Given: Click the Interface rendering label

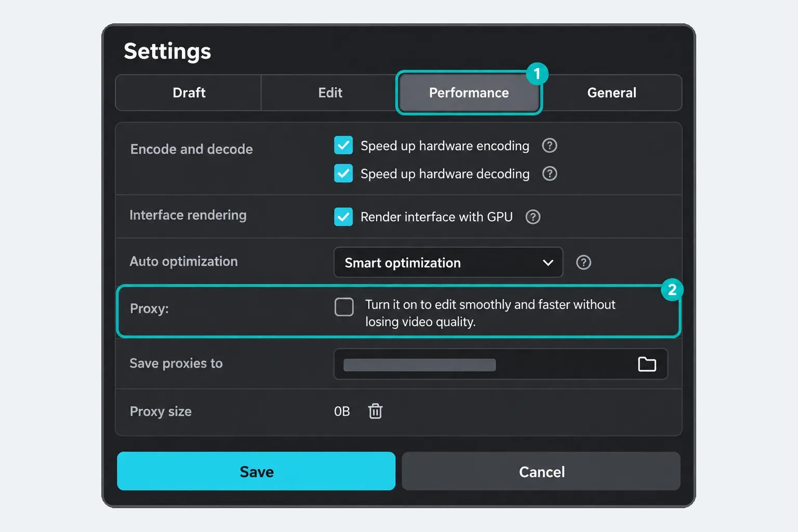Looking at the screenshot, I should [188, 215].
